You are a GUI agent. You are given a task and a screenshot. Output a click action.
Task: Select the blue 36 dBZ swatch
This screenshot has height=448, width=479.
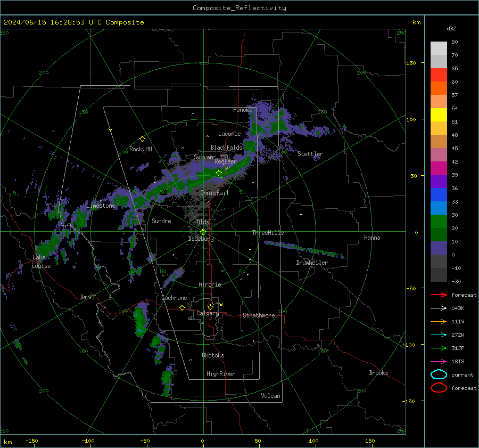[x=439, y=194]
